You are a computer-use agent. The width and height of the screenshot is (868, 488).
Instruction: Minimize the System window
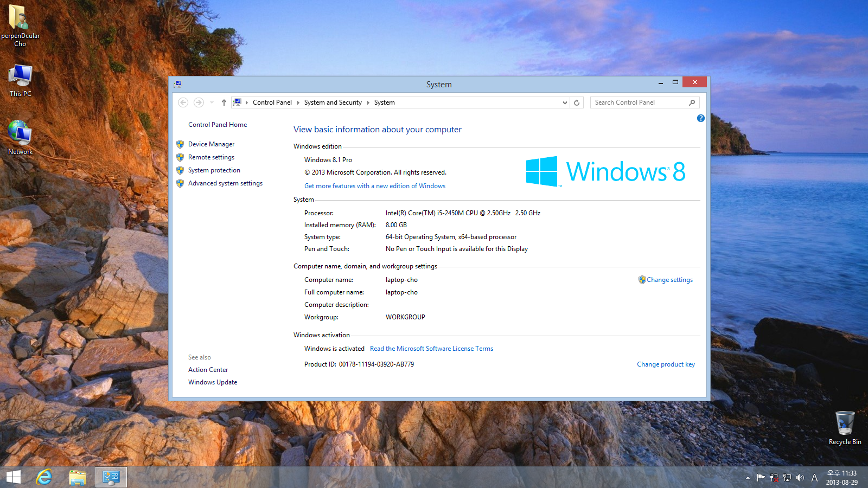pyautogui.click(x=660, y=82)
